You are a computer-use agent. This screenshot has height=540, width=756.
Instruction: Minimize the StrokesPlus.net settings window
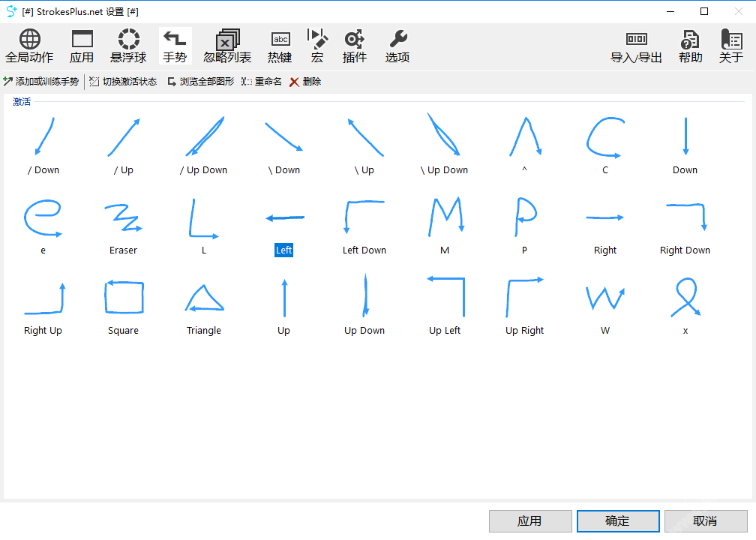point(670,11)
